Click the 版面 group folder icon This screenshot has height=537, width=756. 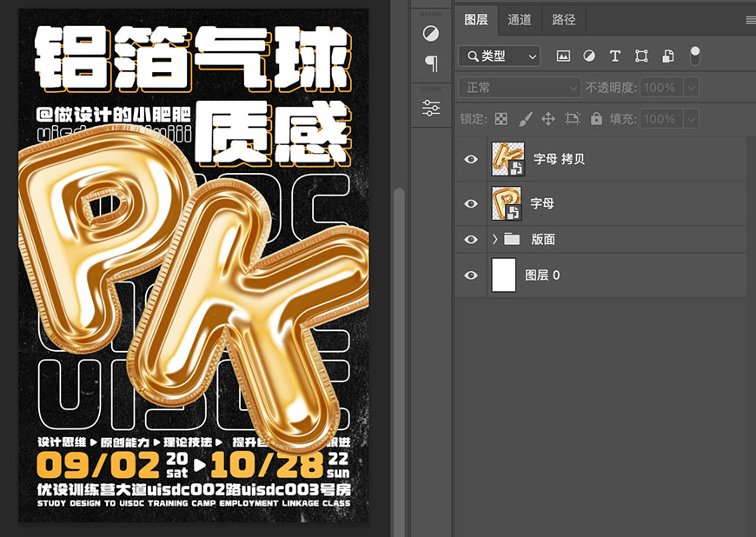512,239
